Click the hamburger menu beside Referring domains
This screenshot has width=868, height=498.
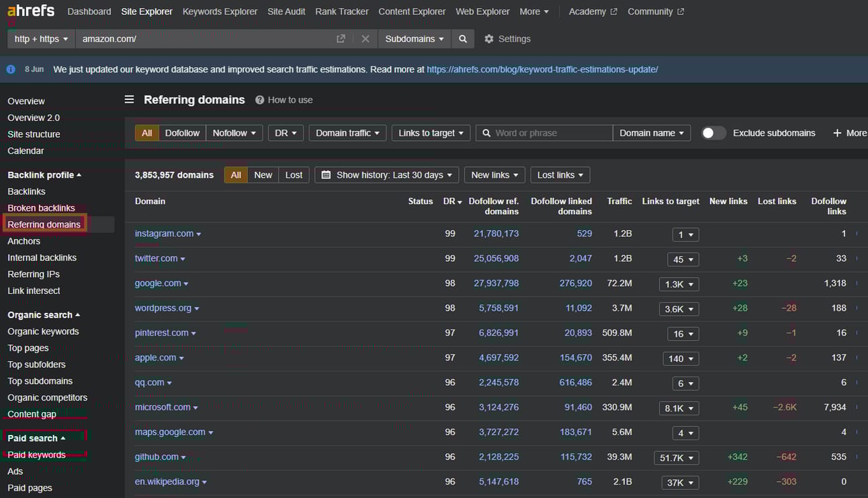coord(129,99)
